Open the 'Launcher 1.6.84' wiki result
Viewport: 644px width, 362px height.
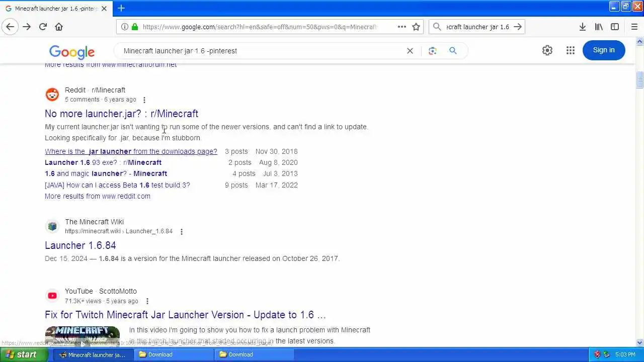[80, 245]
